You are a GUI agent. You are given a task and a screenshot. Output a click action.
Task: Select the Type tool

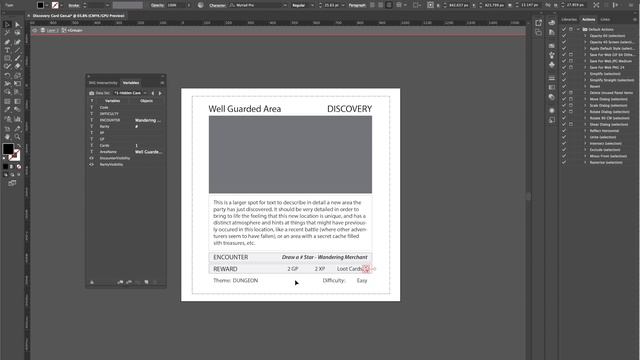point(7,50)
